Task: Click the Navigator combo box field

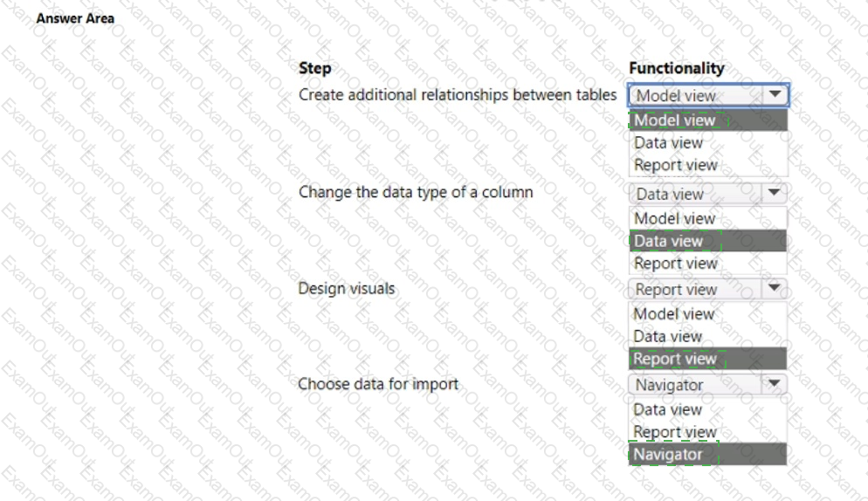Action: pyautogui.click(x=707, y=384)
